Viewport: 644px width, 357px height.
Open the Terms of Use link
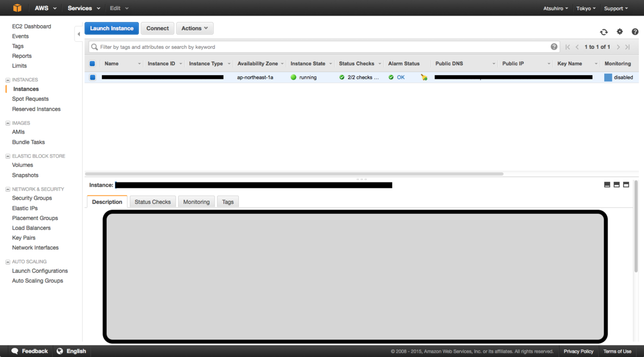[x=617, y=351]
